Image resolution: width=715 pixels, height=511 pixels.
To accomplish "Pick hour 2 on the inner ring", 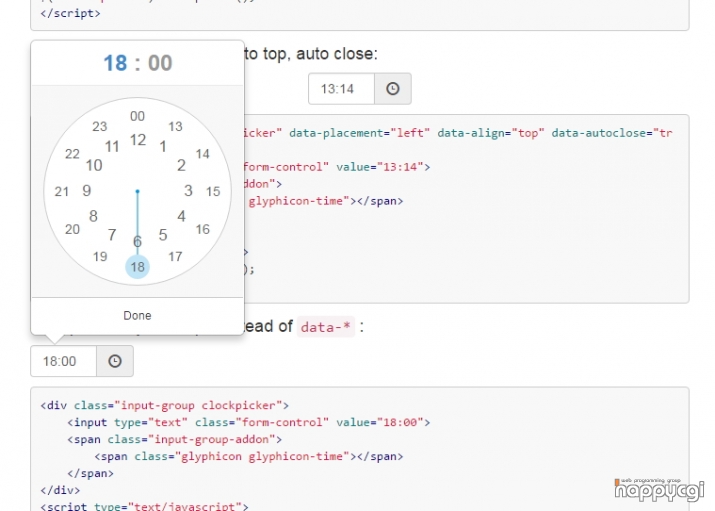I will point(181,165).
